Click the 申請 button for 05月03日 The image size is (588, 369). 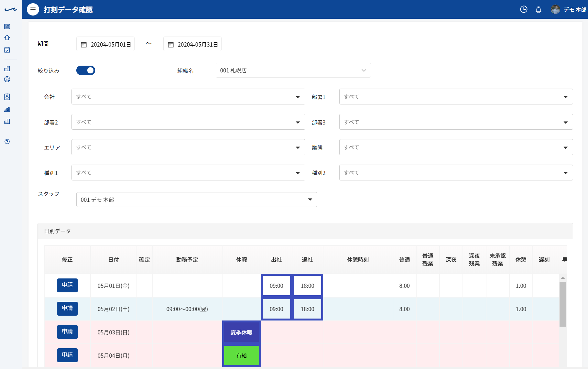pyautogui.click(x=67, y=332)
